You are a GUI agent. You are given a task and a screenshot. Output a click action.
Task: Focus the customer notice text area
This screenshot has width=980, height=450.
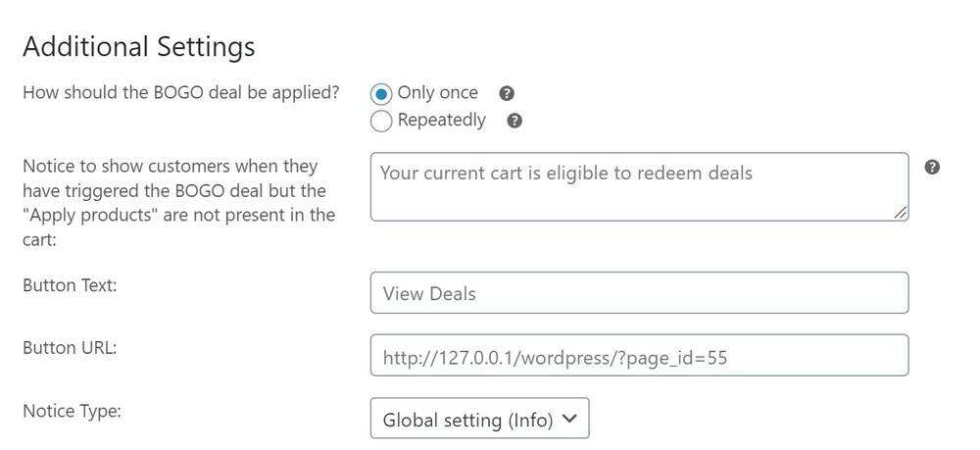tap(638, 186)
